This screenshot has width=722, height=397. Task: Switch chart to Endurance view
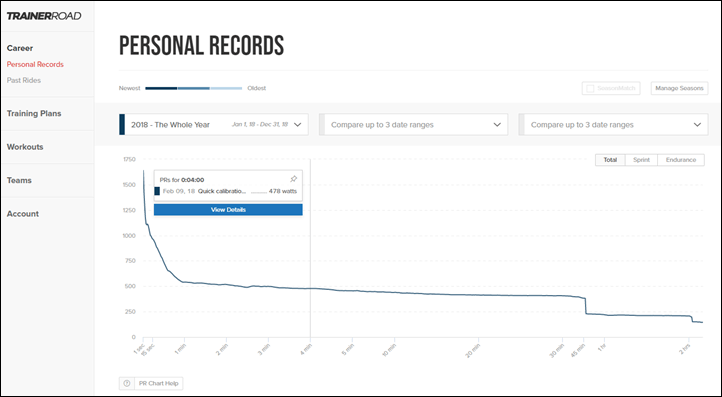coord(681,160)
